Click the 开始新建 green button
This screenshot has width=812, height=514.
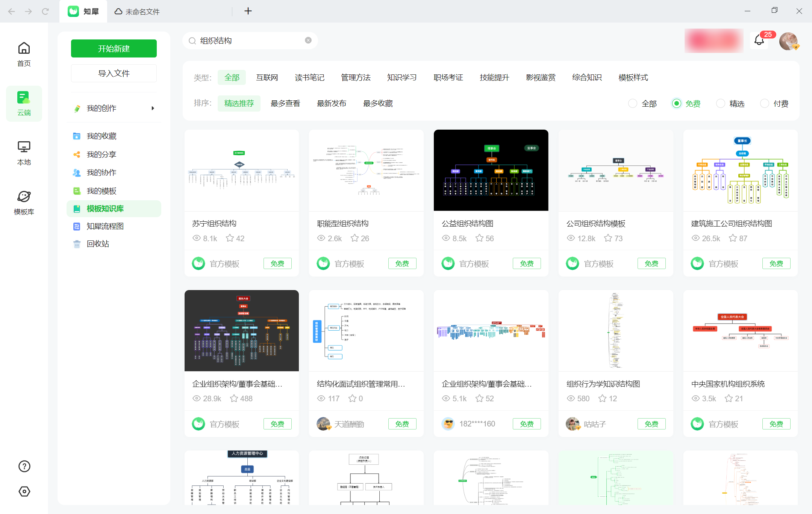(114, 48)
